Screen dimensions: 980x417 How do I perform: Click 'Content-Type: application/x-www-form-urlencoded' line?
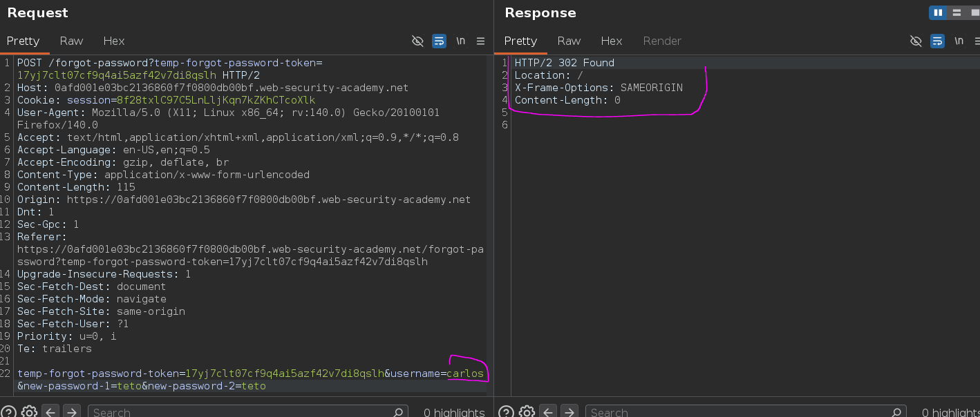(163, 175)
